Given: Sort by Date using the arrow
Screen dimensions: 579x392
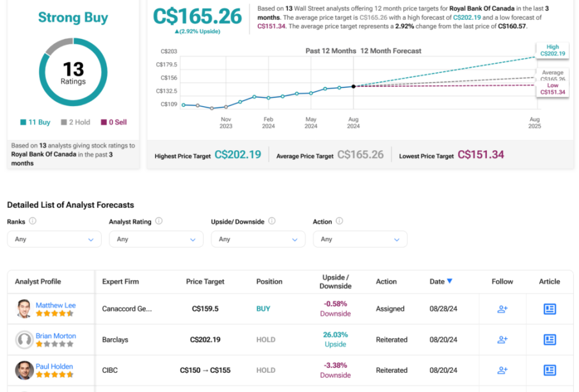Looking at the screenshot, I should tap(449, 281).
